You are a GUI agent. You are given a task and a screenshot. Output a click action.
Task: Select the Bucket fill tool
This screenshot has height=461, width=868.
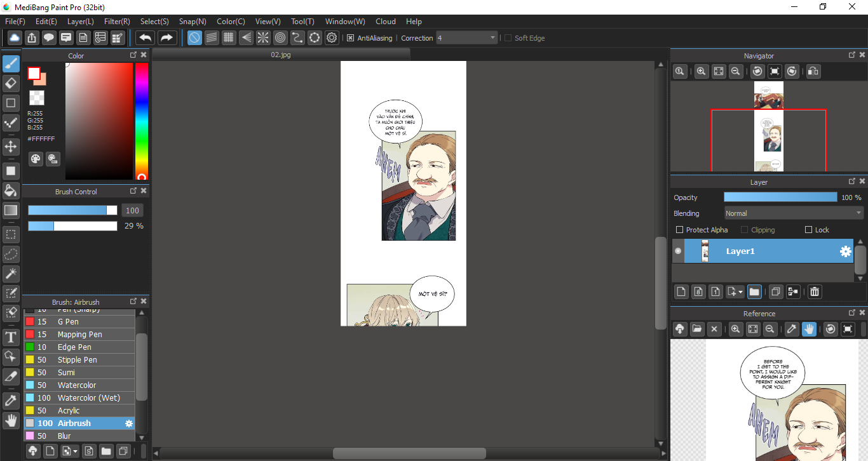click(11, 190)
